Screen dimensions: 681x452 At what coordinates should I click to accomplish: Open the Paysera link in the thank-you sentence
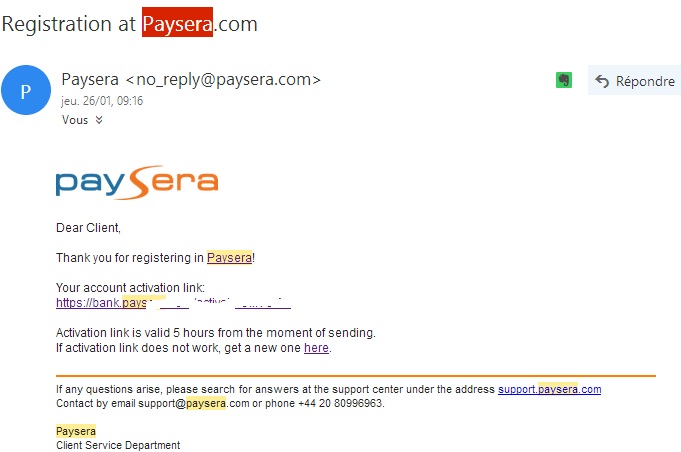click(x=229, y=257)
